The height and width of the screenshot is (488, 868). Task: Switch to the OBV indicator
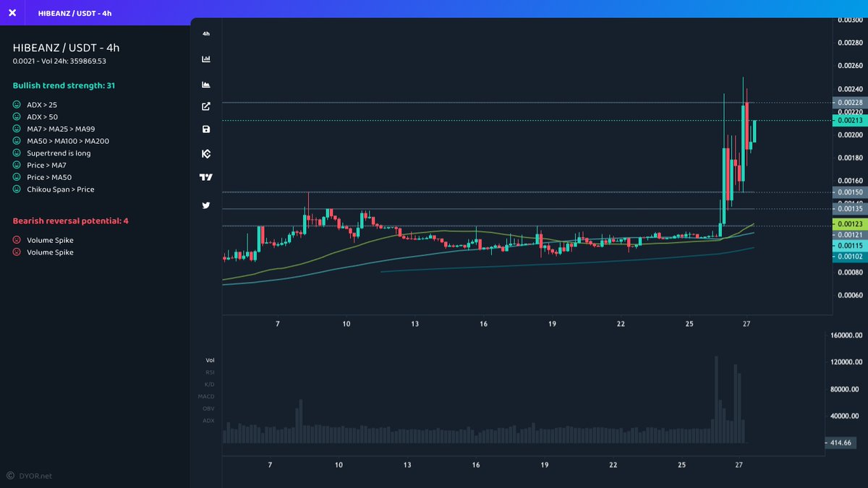point(209,408)
